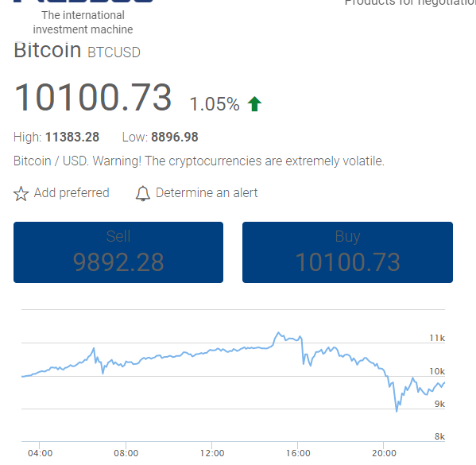Click the 16:00 time axis marker
The image size is (476, 465).
coord(298,453)
